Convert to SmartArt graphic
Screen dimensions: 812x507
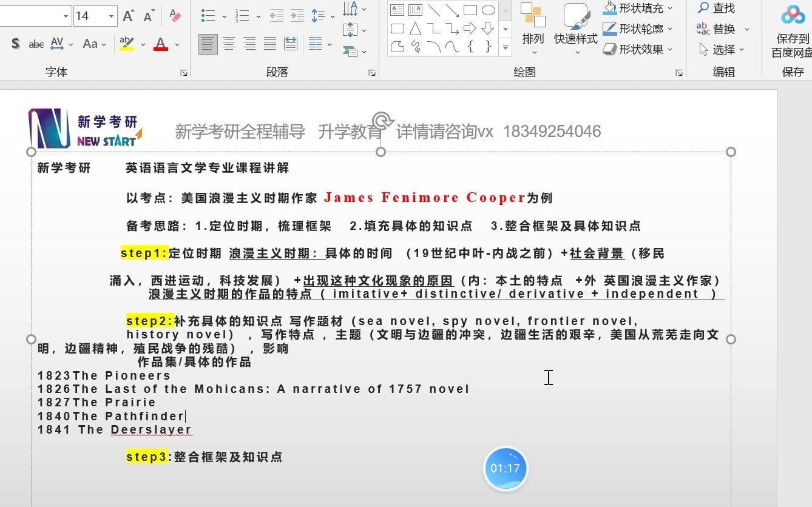click(x=354, y=51)
